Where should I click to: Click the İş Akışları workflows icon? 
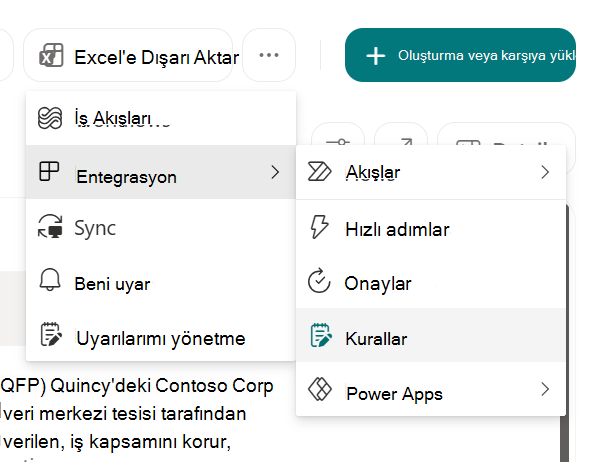click(50, 118)
